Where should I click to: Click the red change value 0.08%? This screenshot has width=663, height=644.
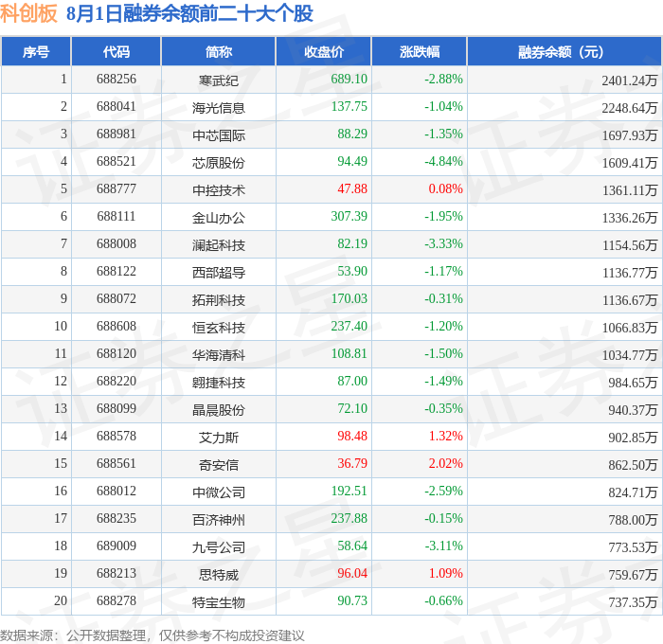[x=446, y=189]
